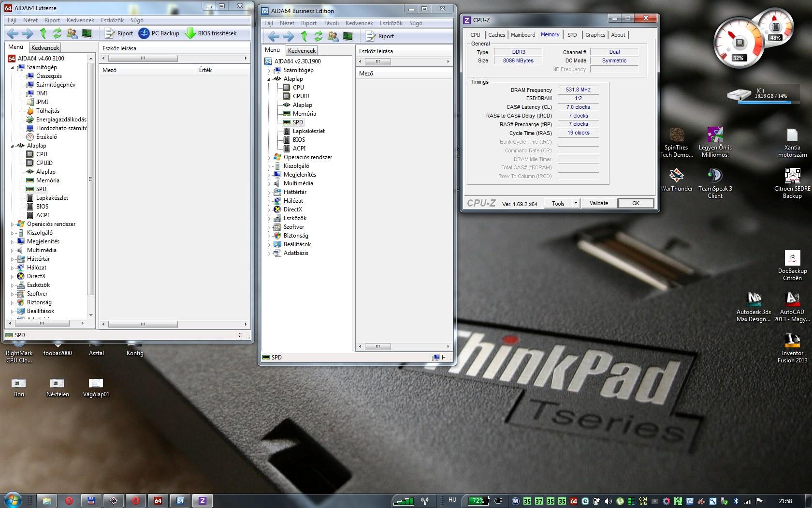Open Riport in AIDA64 Extreme toolbar

click(119, 33)
